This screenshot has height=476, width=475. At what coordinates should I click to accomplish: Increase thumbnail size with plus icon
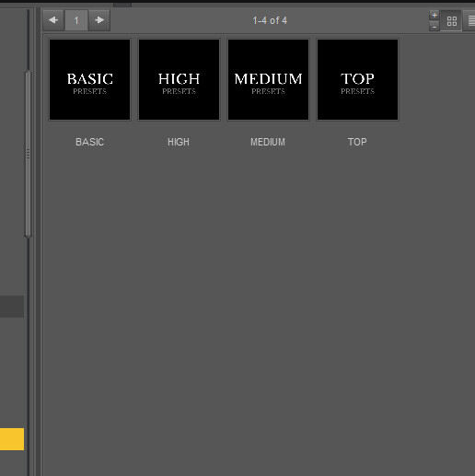434,15
